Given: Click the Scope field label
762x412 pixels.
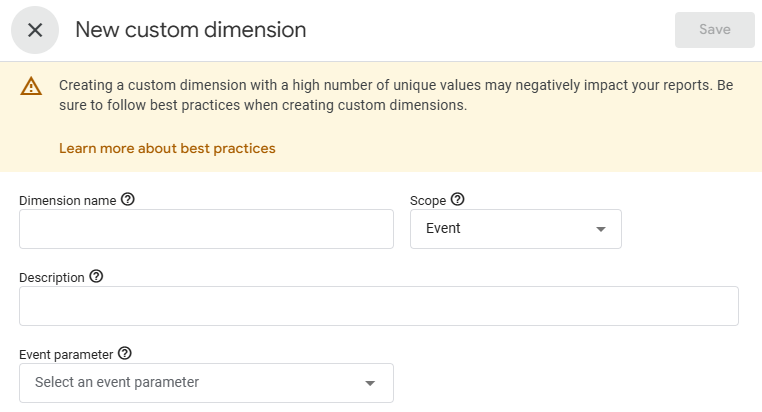Looking at the screenshot, I should [428, 201].
